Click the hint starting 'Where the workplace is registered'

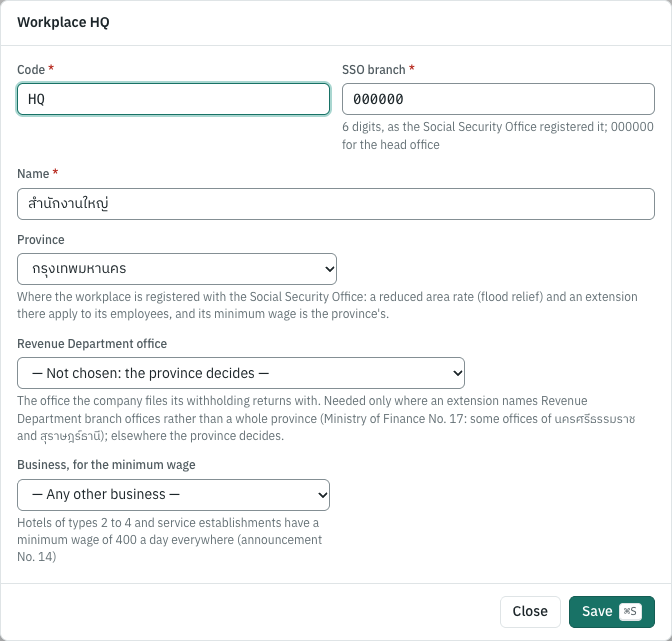[327, 305]
